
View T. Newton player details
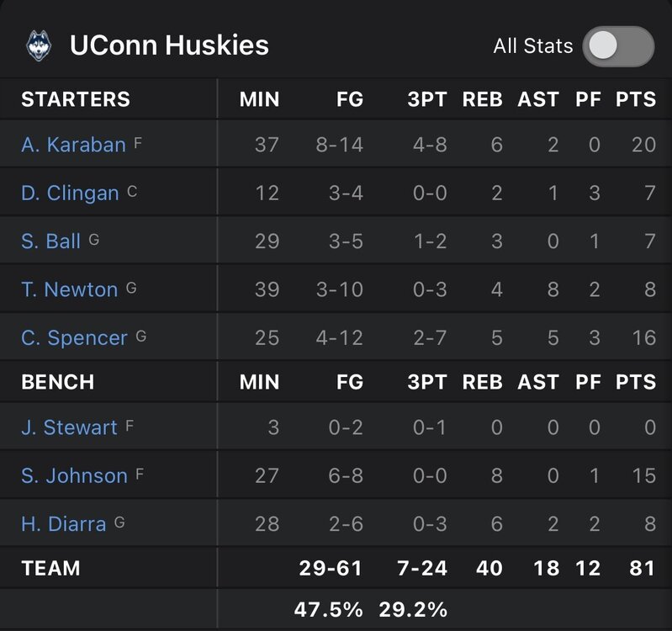click(x=69, y=289)
